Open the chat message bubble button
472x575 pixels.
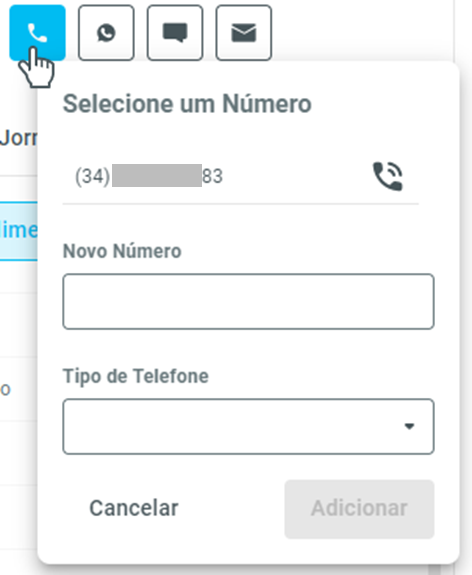[175, 33]
